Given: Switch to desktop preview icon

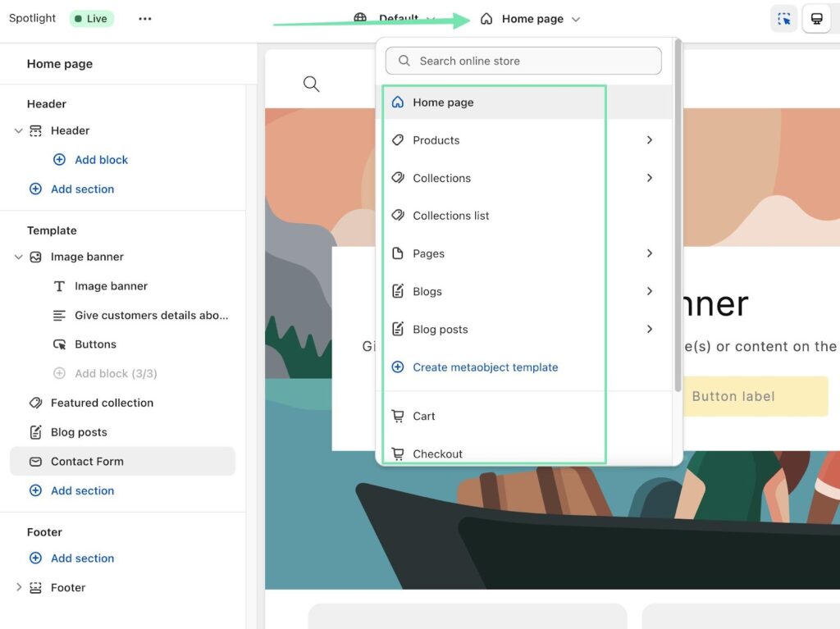Looking at the screenshot, I should (816, 19).
